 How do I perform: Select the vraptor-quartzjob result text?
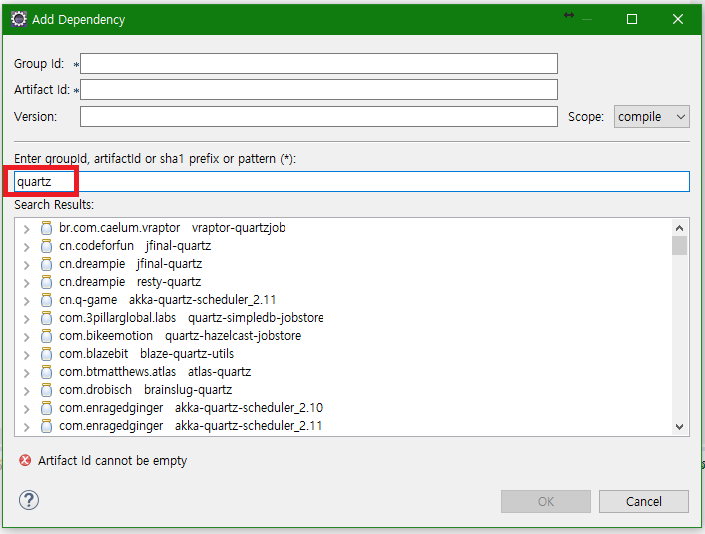(239, 228)
